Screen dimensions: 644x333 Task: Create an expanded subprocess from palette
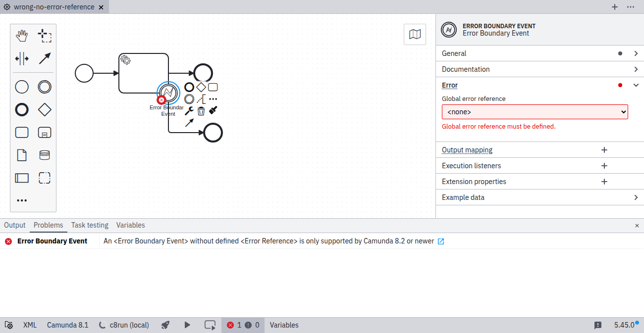[x=45, y=133]
